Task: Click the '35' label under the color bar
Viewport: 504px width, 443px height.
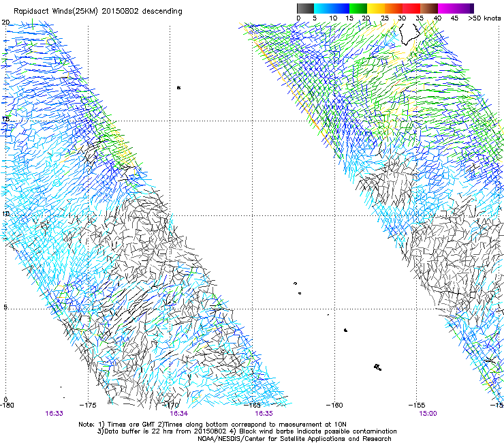Action: pos(420,18)
